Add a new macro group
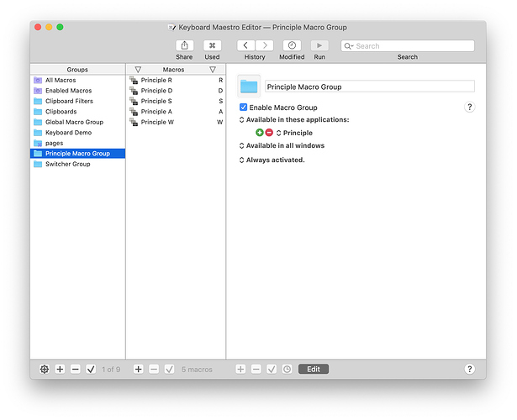This screenshot has height=420, width=517. coord(60,370)
